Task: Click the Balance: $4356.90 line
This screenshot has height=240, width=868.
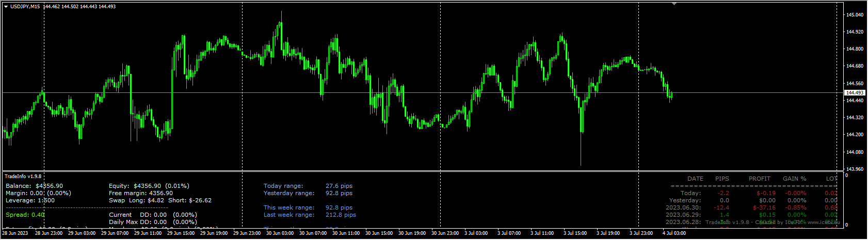Action: pyautogui.click(x=34, y=186)
